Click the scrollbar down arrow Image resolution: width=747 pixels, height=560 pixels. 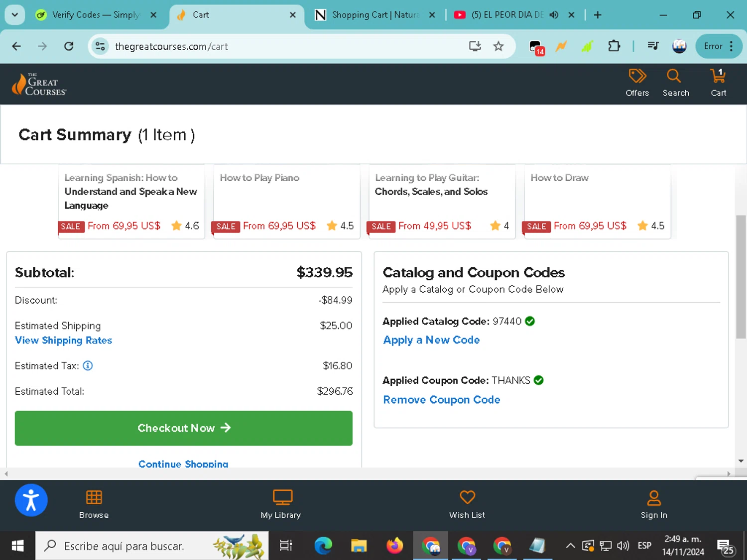[741, 461]
